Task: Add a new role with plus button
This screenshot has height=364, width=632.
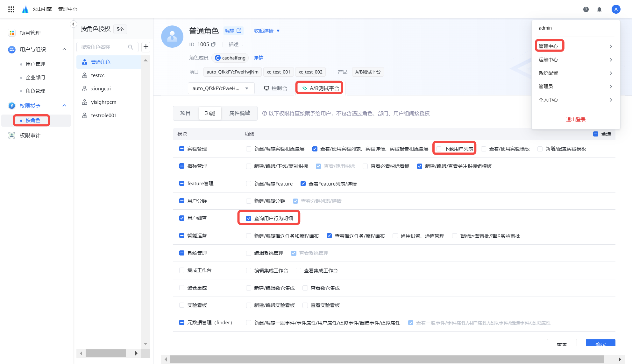Action: (x=146, y=47)
